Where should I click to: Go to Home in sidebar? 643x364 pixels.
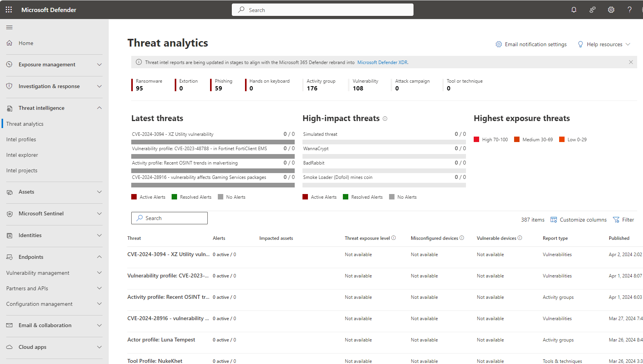pyautogui.click(x=26, y=43)
